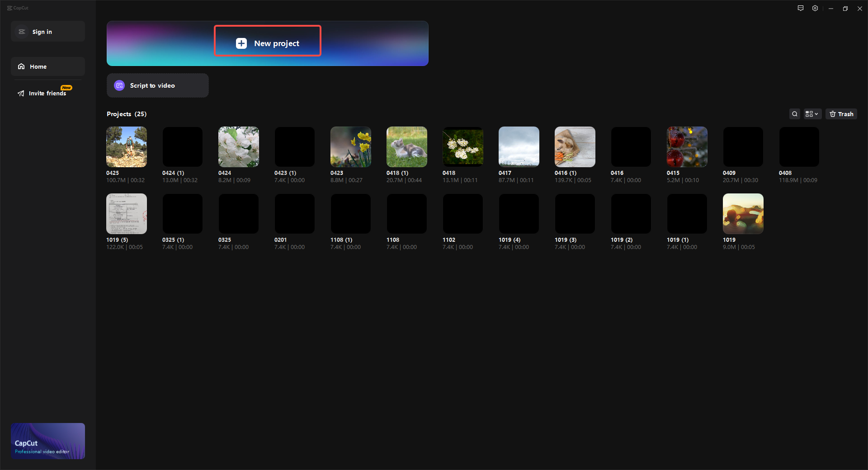The height and width of the screenshot is (470, 868).
Task: Click the "20.7M | 00:44" project info text
Action: 404,180
